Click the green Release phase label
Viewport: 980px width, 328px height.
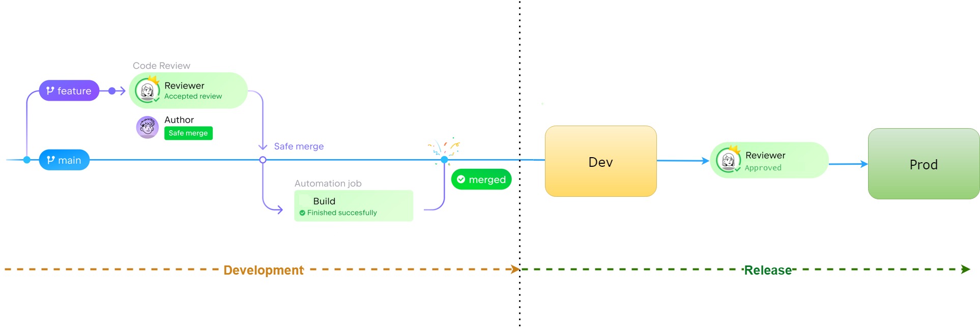(767, 270)
